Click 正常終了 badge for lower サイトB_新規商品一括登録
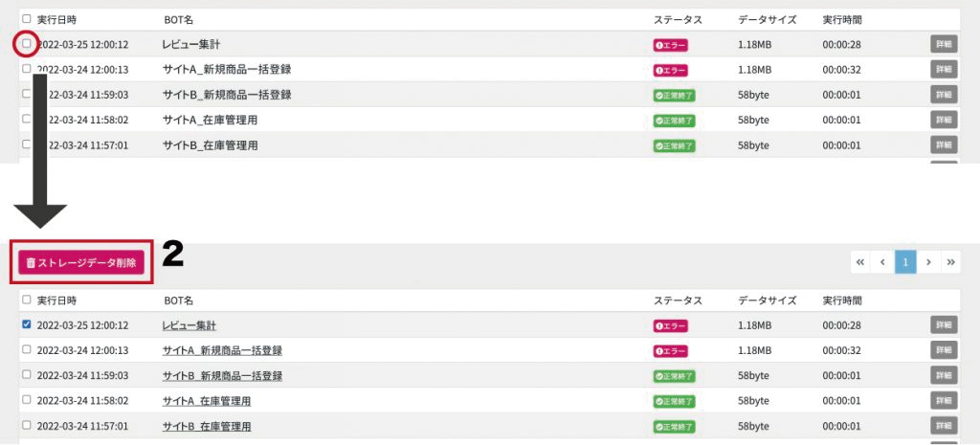Screen dimensions: 980x445 [675, 376]
